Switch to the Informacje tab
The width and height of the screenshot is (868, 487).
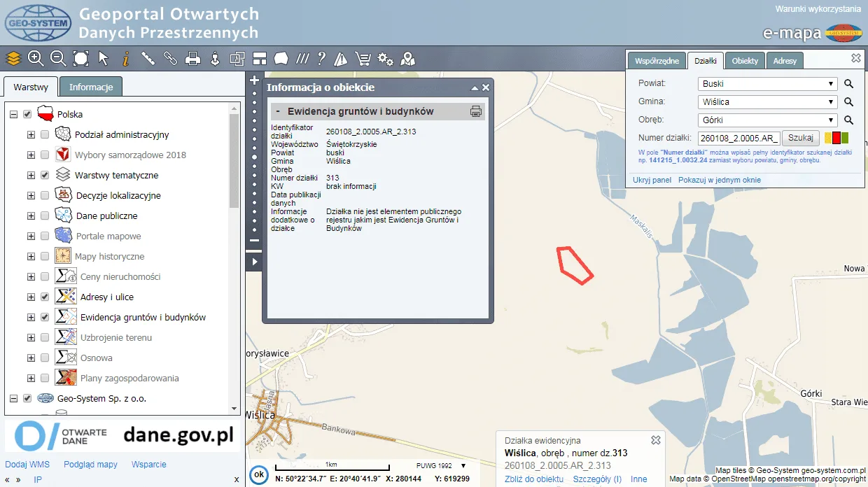click(x=91, y=87)
